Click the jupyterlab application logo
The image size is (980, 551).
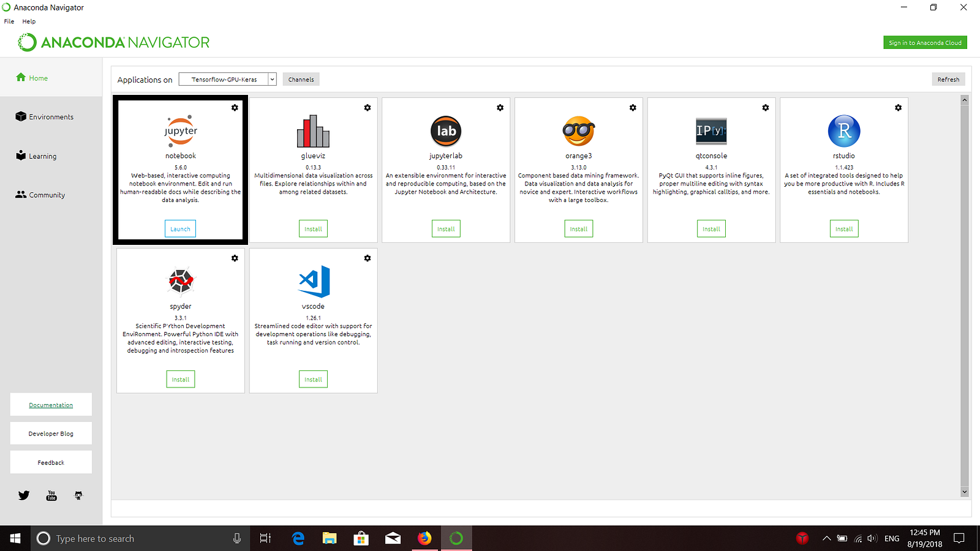(446, 131)
